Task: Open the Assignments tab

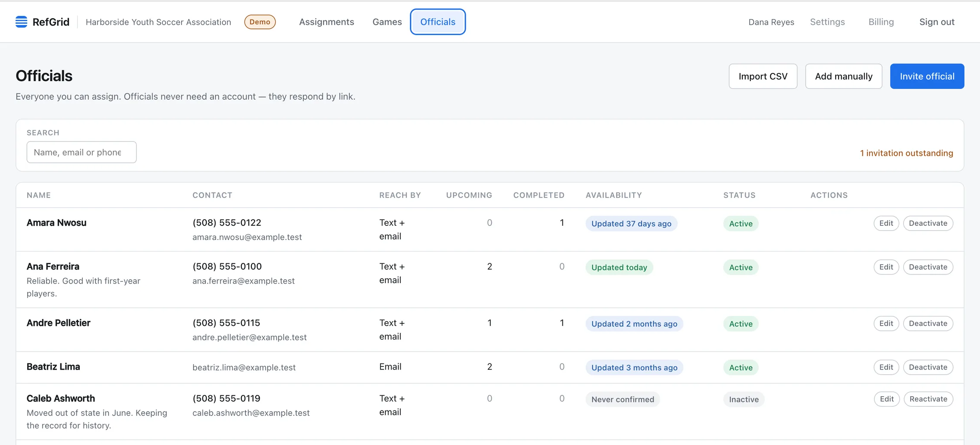Action: 327,22
